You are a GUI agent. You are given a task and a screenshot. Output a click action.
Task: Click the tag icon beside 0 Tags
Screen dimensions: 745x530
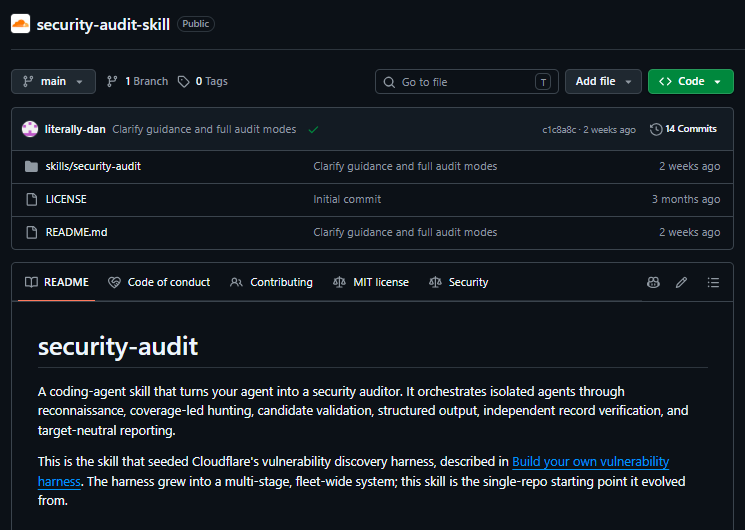click(183, 82)
